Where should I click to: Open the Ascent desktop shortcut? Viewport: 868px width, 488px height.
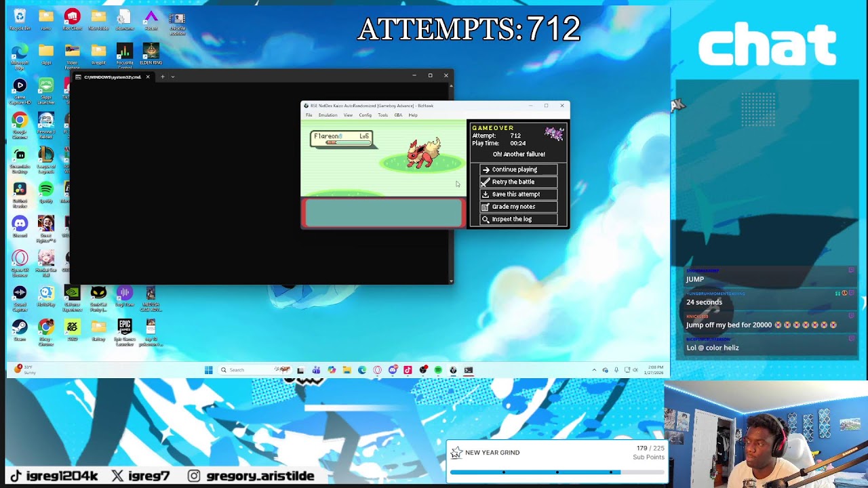point(151,20)
